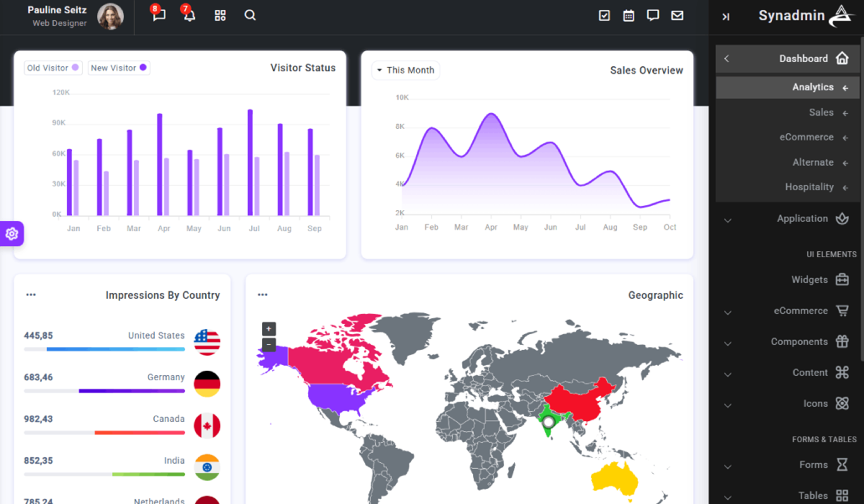
Task: Click the eCommerce cart icon
Action: click(842, 311)
